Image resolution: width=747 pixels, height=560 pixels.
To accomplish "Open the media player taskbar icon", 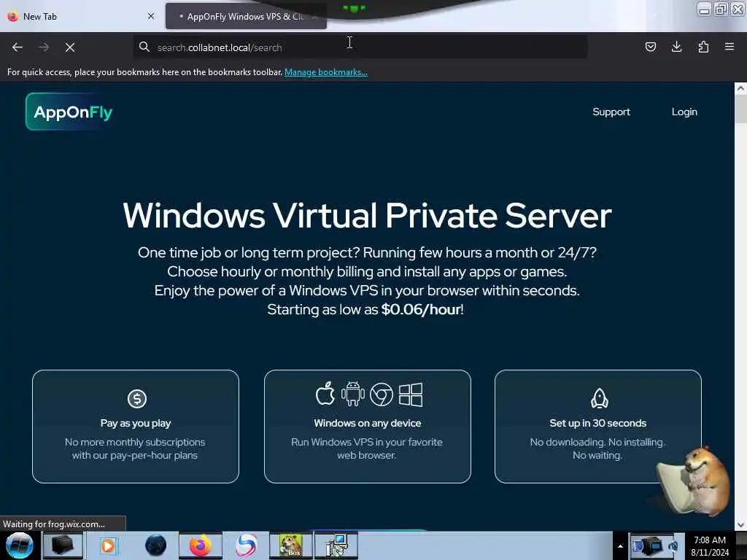I will (x=108, y=545).
